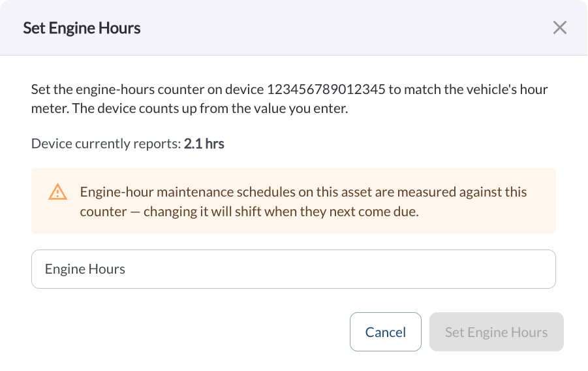Select the device number 123456789012345
The height and width of the screenshot is (371, 588).
(x=326, y=89)
